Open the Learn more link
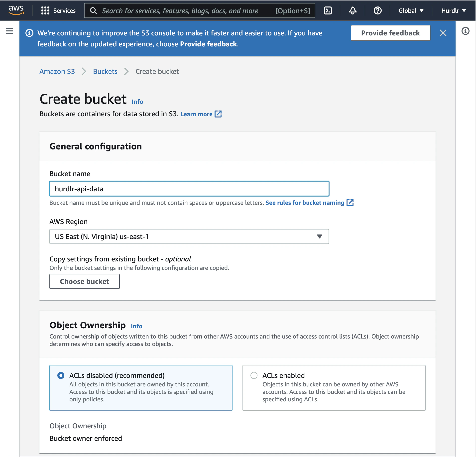The height and width of the screenshot is (457, 476). tap(196, 114)
